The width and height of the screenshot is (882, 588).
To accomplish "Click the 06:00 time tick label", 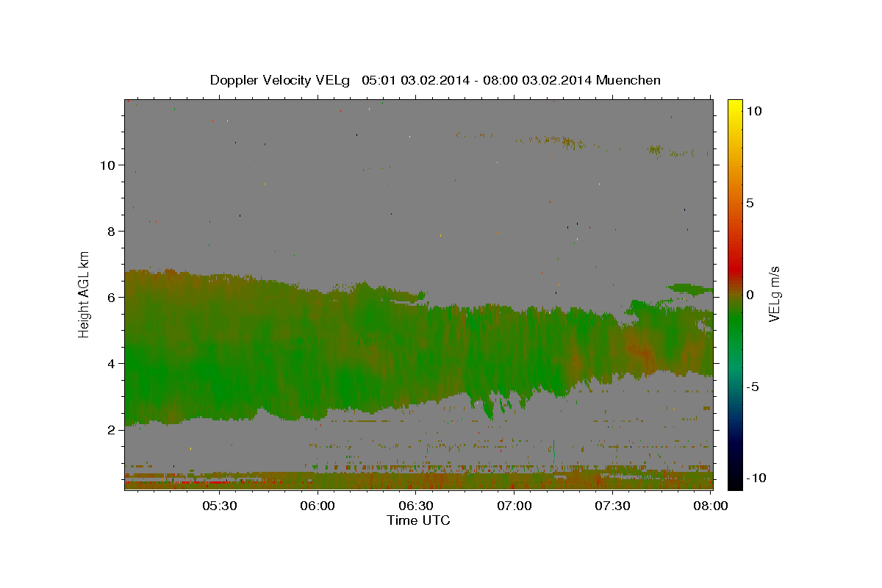I will tap(318, 506).
